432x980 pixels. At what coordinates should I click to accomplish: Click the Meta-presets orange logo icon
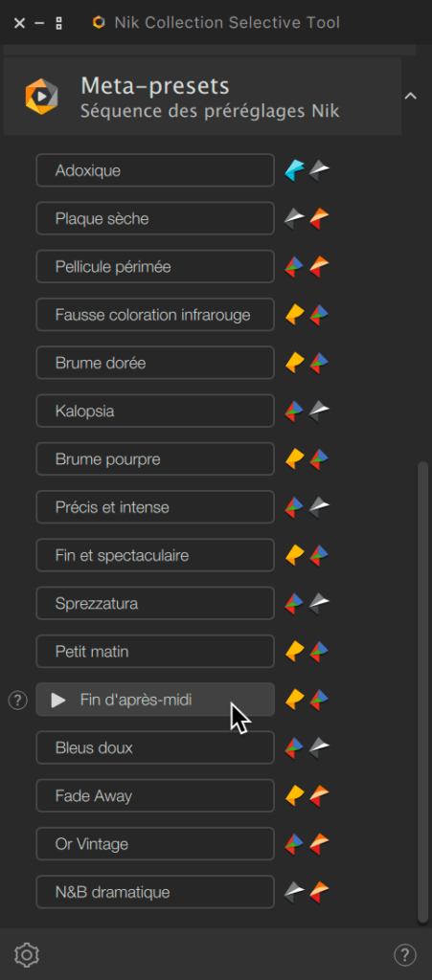(41, 97)
